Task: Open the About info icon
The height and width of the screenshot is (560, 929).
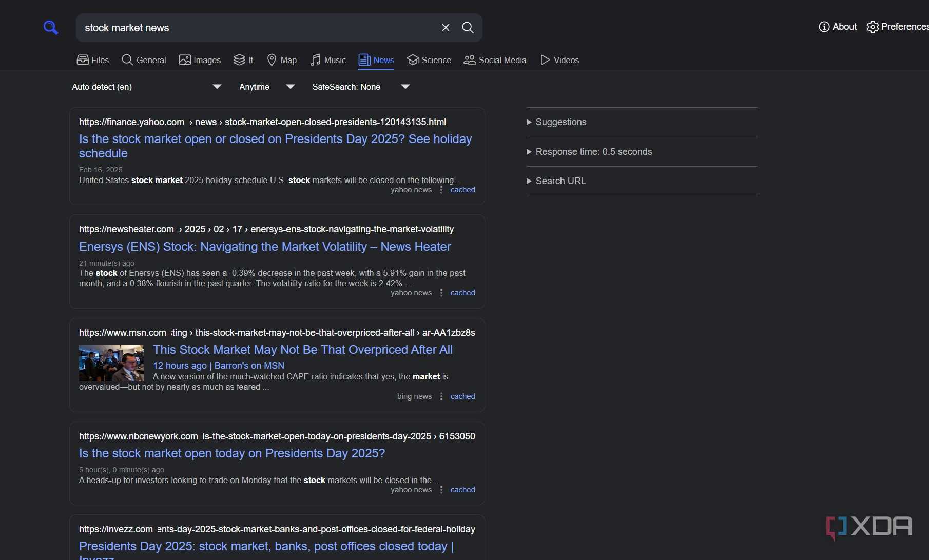Action: [824, 27]
